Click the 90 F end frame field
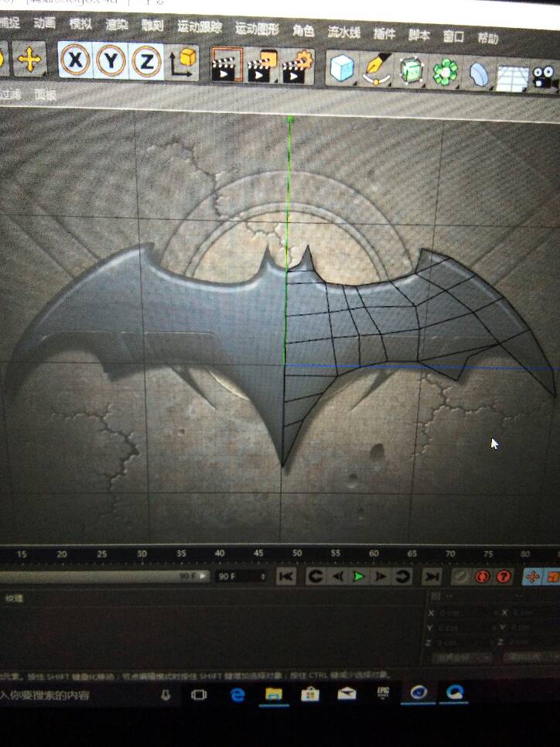The image size is (560, 747). pyautogui.click(x=240, y=576)
